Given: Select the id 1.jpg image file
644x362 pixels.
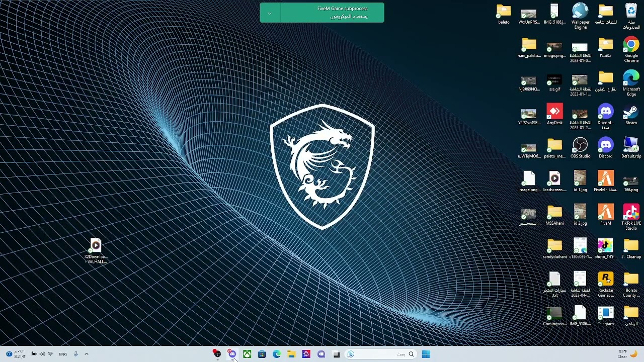Looking at the screenshot, I should click(x=580, y=182).
